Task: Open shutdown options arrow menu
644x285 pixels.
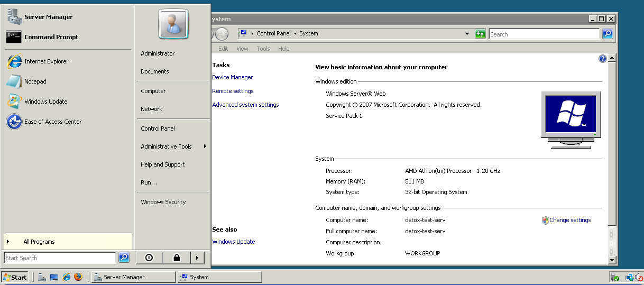Action: click(x=197, y=258)
